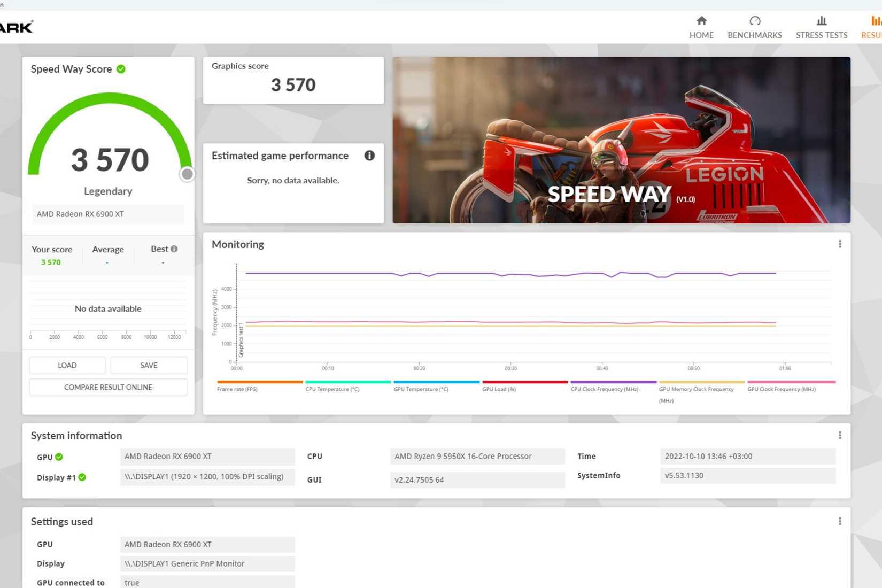Click the verification checkmark beside GPU entry
882x588 pixels.
(59, 457)
